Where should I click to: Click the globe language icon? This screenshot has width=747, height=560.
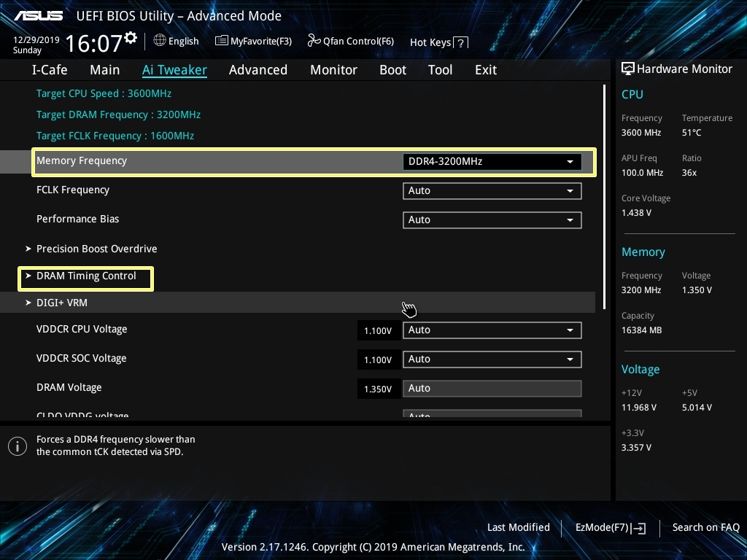point(160,41)
